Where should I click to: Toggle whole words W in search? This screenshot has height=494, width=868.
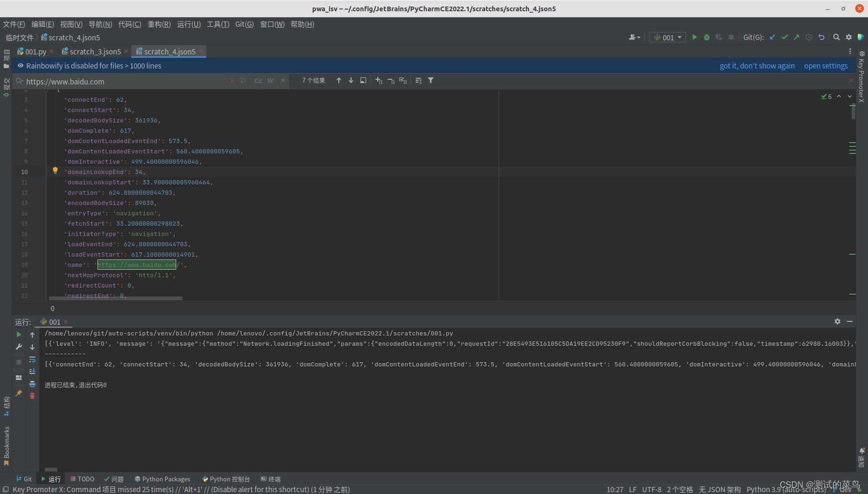pos(270,81)
